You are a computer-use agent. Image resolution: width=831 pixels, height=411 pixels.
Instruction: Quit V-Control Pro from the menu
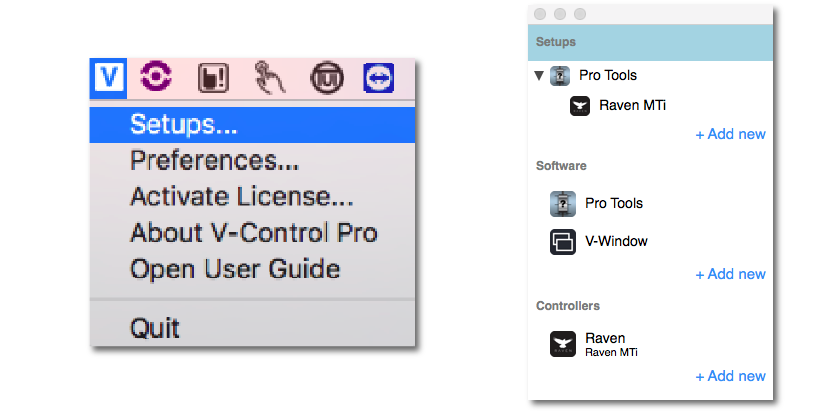155,327
